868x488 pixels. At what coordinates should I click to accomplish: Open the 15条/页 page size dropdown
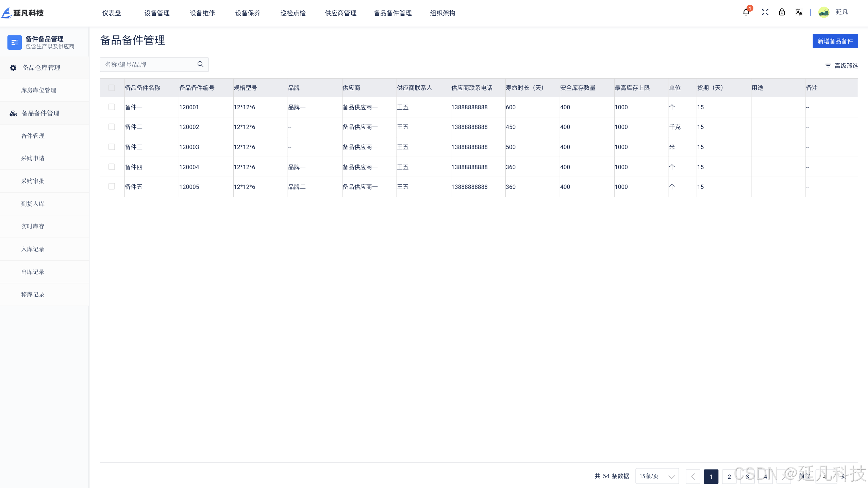click(x=657, y=476)
